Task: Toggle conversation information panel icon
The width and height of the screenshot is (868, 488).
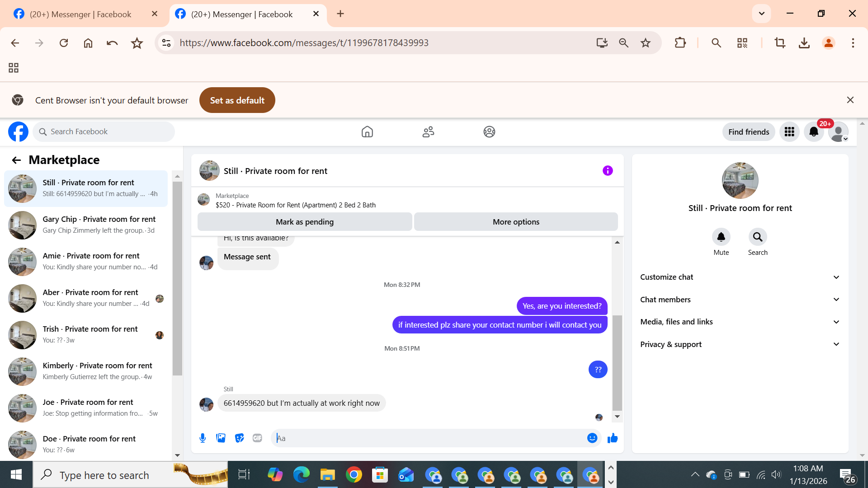Action: pyautogui.click(x=608, y=171)
